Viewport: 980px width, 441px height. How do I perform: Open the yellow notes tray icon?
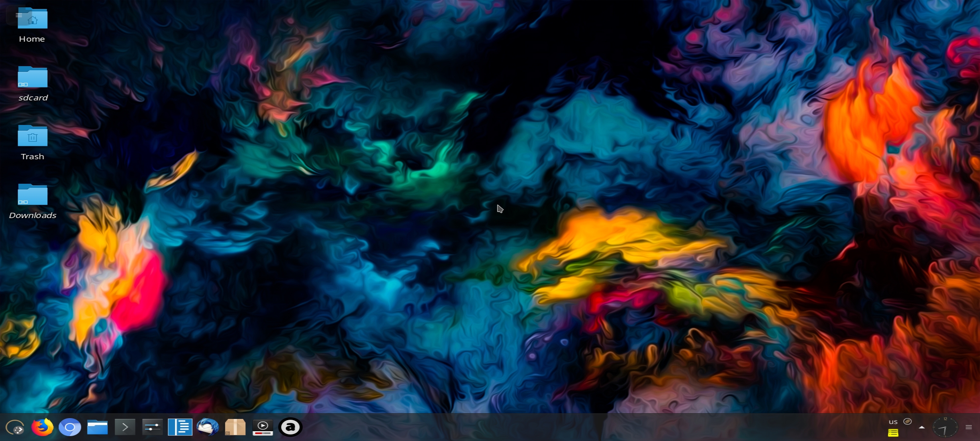893,433
